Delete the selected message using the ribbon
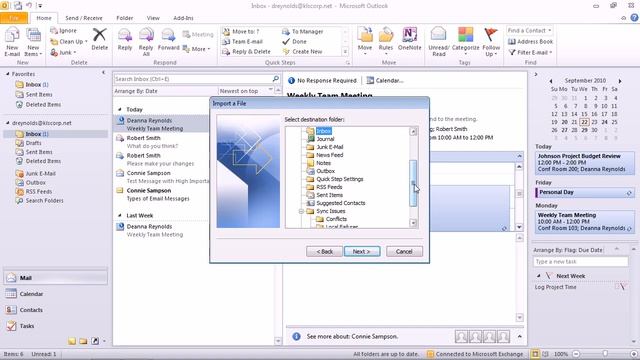This screenshot has width=640, height=360. pyautogui.click(x=99, y=40)
